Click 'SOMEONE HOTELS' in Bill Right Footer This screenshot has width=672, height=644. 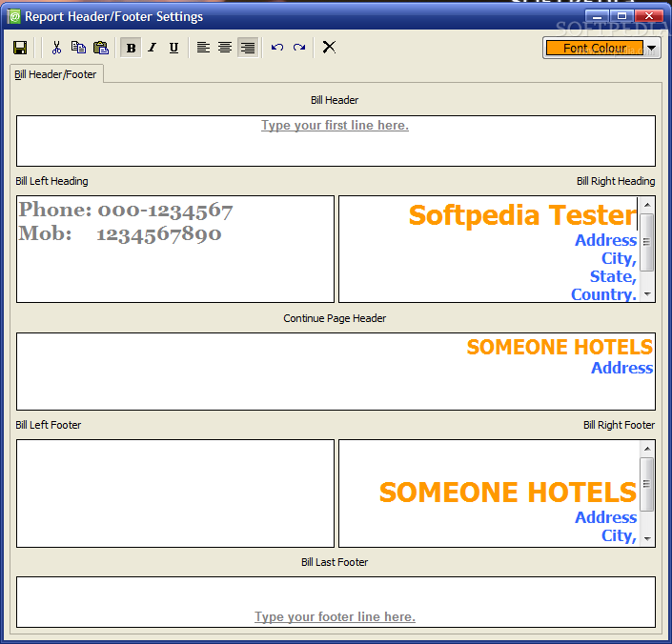(508, 493)
